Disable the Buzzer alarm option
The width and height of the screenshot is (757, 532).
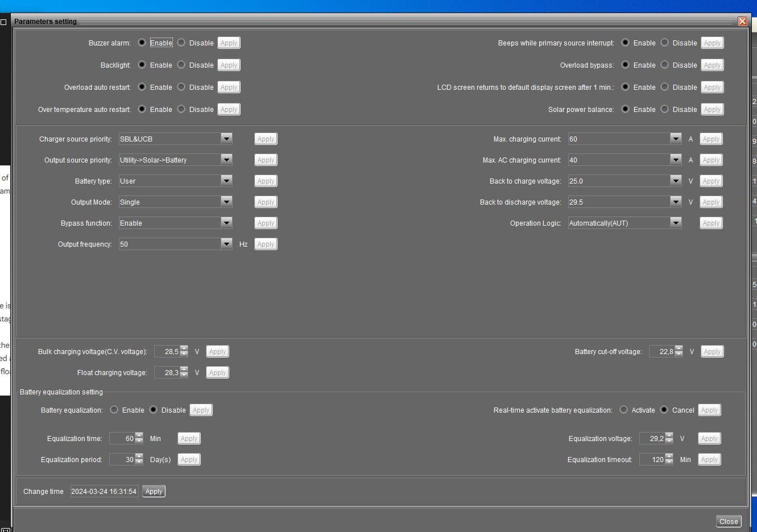pos(181,43)
